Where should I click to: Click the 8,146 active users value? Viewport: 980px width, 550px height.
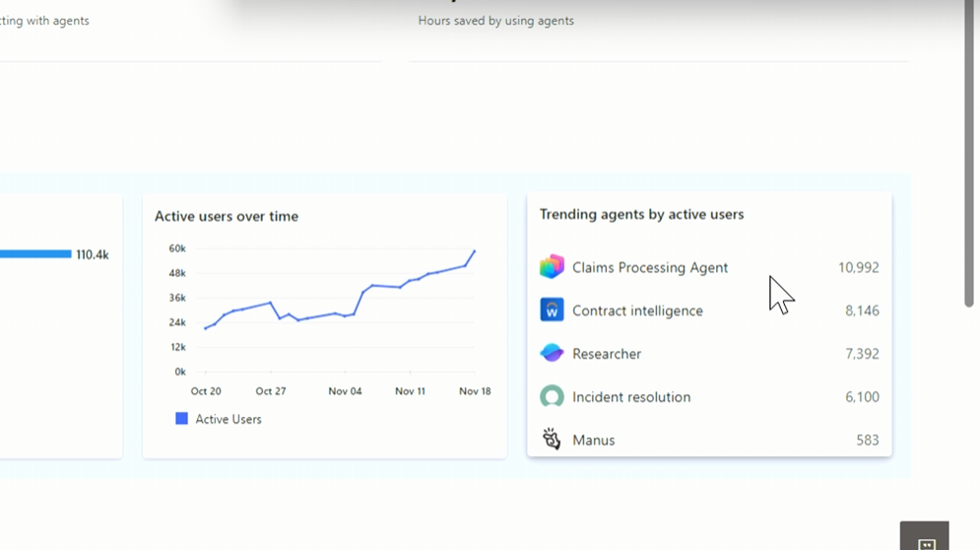click(862, 311)
